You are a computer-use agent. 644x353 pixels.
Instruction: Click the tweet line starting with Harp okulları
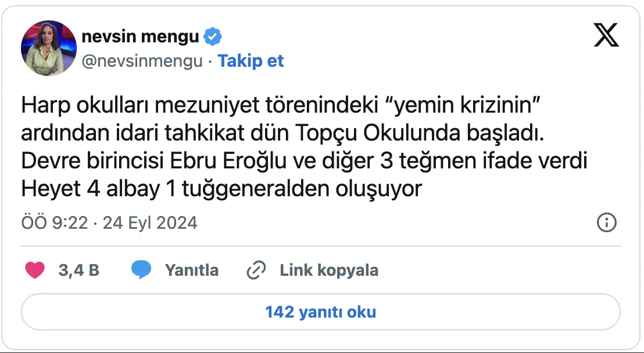tap(280, 107)
